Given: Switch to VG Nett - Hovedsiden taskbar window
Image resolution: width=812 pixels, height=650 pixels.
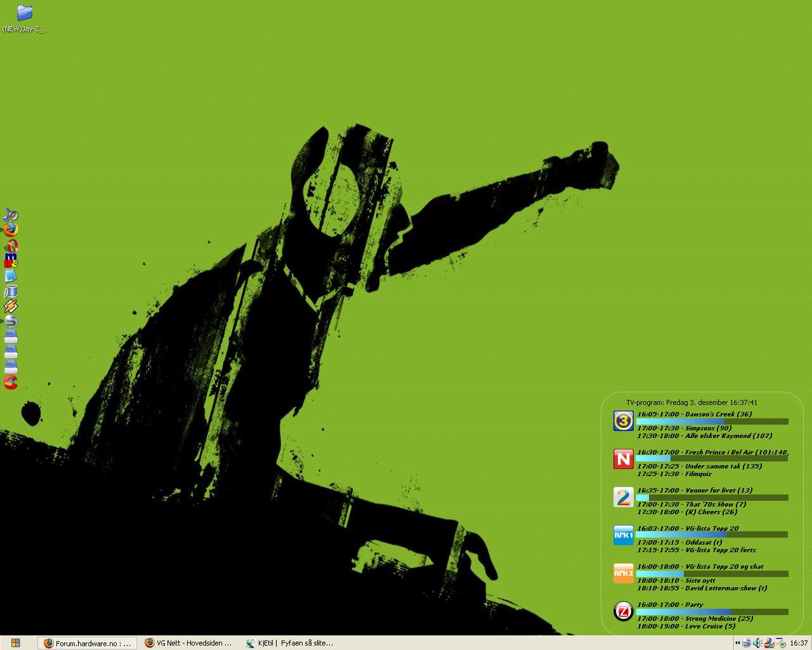Looking at the screenshot, I should [x=189, y=643].
